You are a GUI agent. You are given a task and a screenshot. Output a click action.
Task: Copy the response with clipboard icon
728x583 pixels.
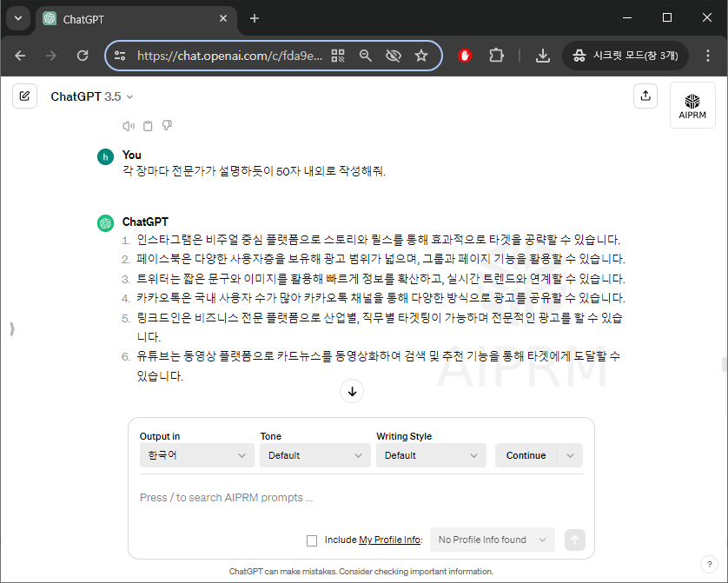click(148, 126)
